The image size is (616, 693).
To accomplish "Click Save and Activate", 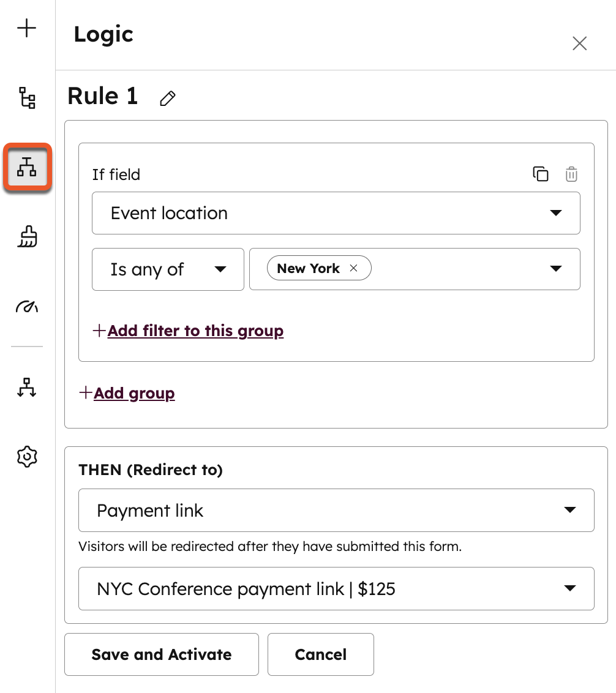I will (x=161, y=654).
